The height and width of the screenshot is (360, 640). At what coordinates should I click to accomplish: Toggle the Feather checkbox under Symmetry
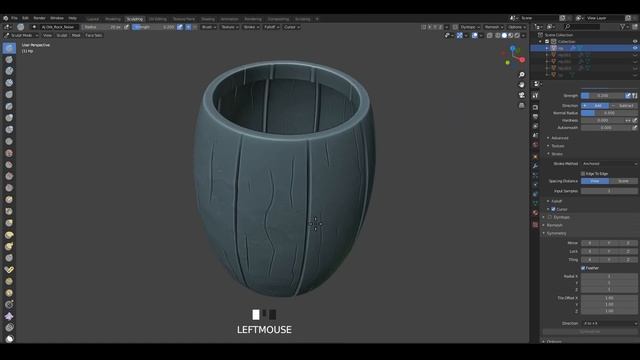pyautogui.click(x=583, y=268)
